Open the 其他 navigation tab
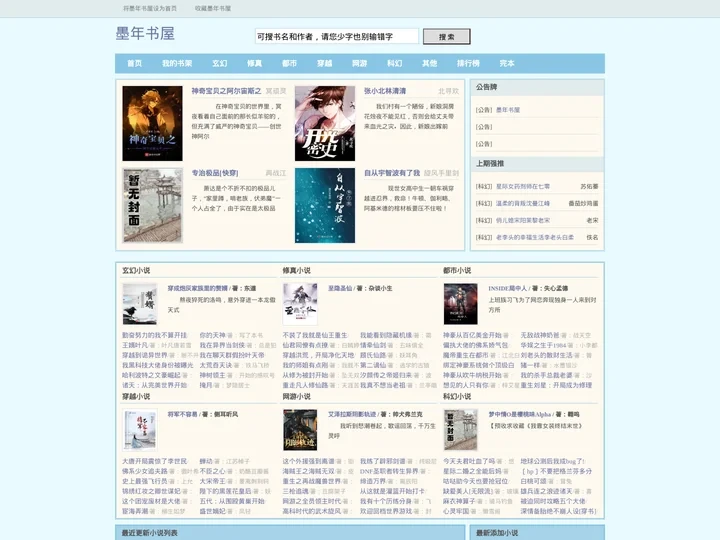720x540 pixels. tap(429, 63)
